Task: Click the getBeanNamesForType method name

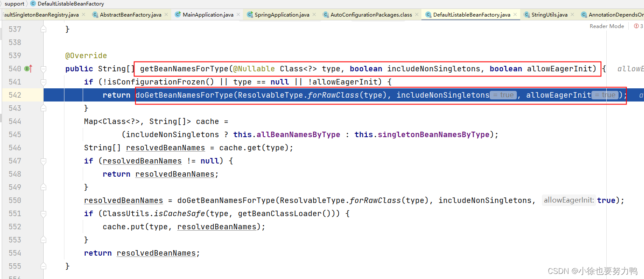Action: click(184, 69)
